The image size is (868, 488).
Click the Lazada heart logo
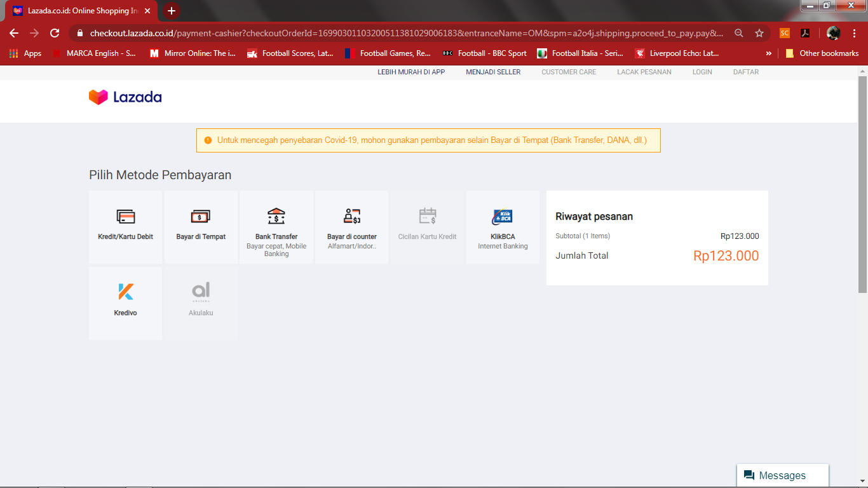click(98, 97)
